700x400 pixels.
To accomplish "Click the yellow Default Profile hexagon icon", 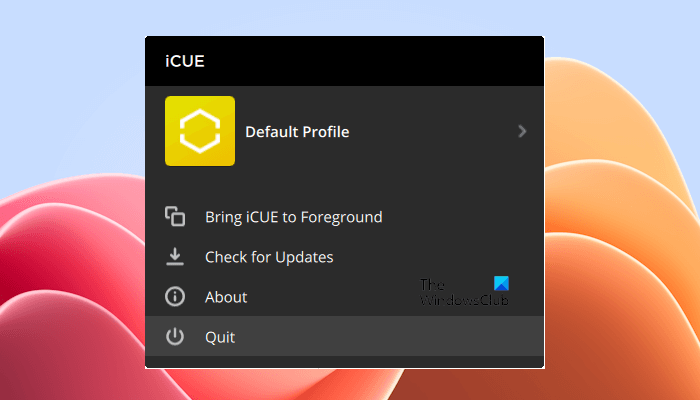I will [x=200, y=131].
